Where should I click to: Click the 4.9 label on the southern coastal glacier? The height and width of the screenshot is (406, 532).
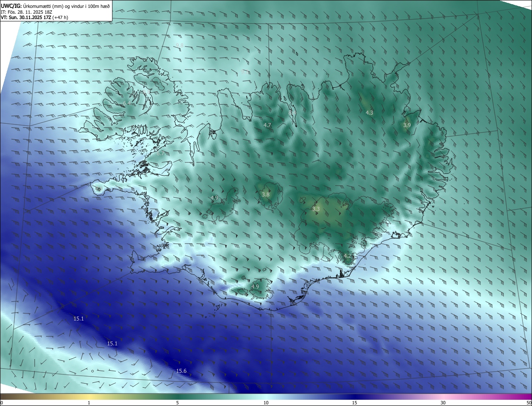click(255, 286)
